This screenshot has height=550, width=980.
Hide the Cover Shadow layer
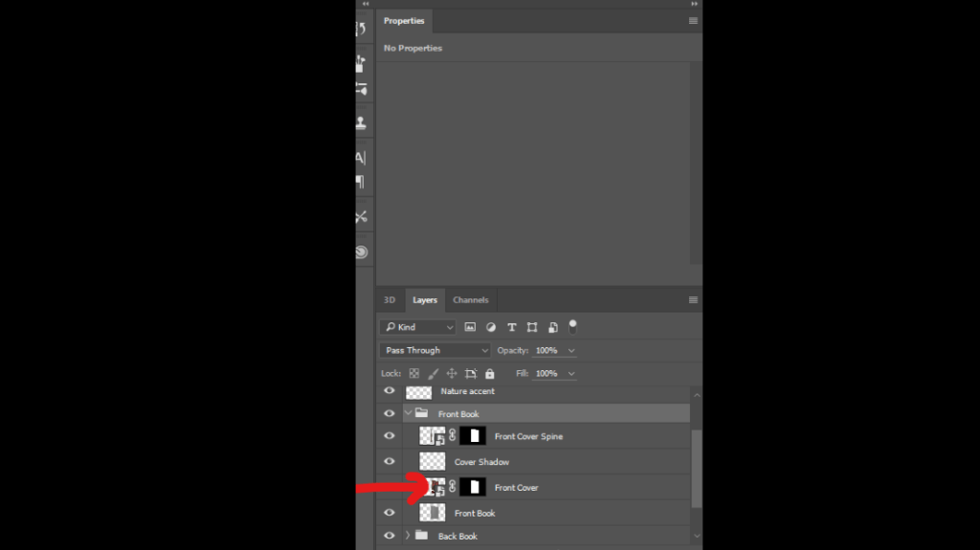[390, 462]
